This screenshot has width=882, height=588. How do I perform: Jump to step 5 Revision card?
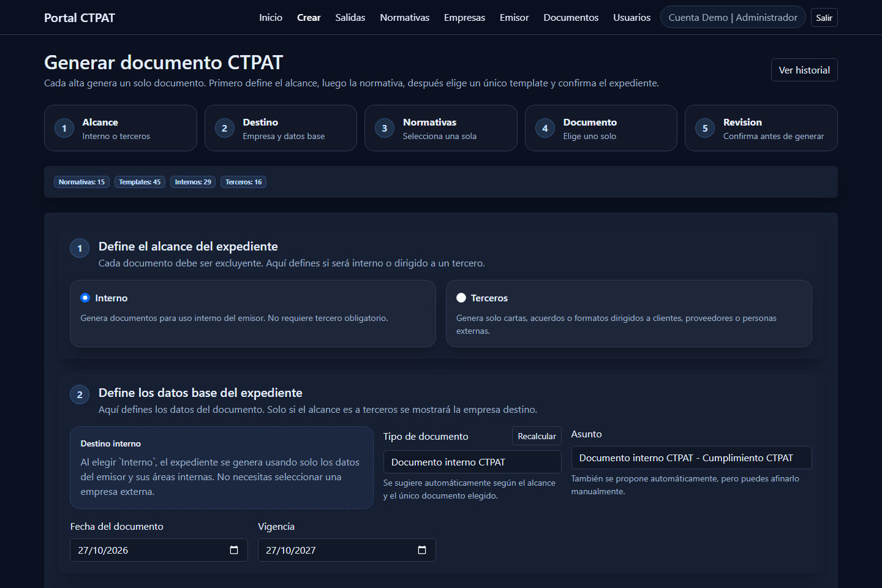click(761, 128)
